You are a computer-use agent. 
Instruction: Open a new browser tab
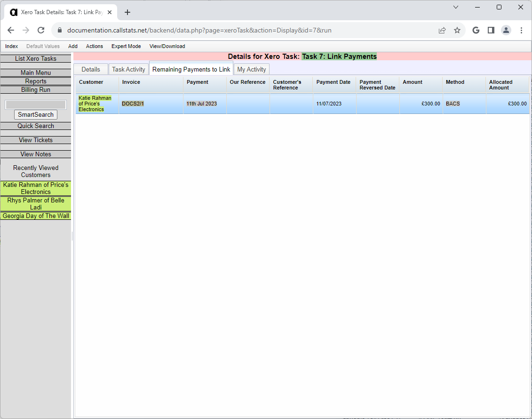click(127, 12)
